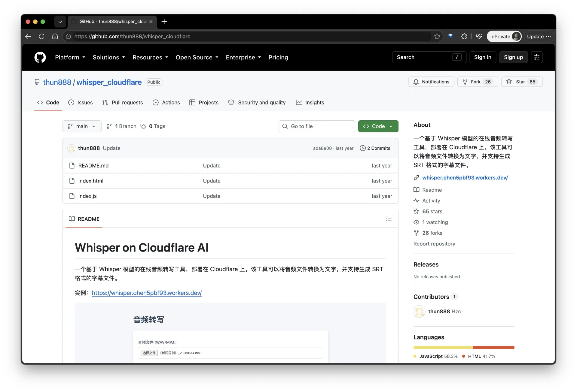Click thun888 owner link in breadcrumb
Image resolution: width=577 pixels, height=392 pixels.
(x=57, y=82)
